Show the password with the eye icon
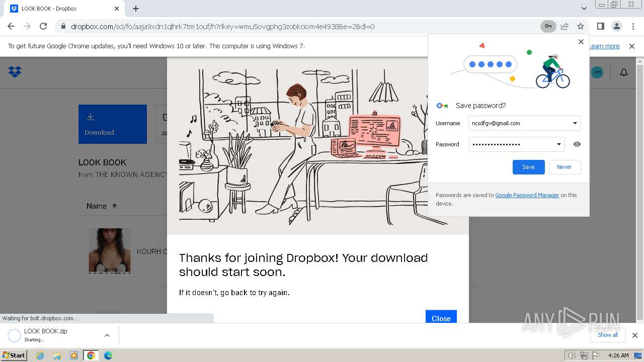Image resolution: width=644 pixels, height=362 pixels. (577, 144)
